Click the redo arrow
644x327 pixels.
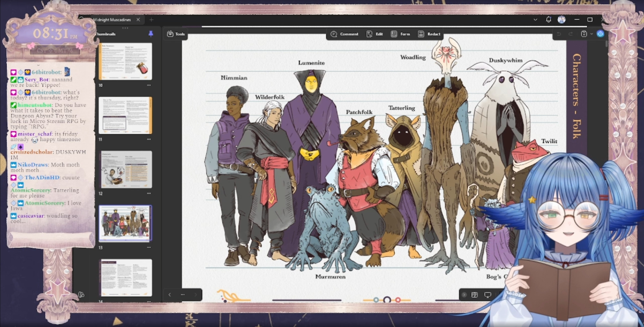click(571, 34)
